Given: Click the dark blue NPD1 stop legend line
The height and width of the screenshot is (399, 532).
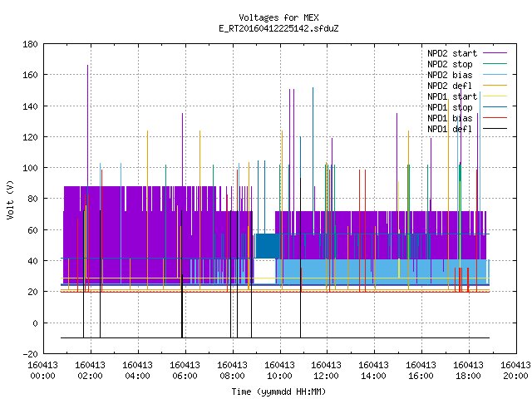Looking at the screenshot, I should click(x=495, y=107).
